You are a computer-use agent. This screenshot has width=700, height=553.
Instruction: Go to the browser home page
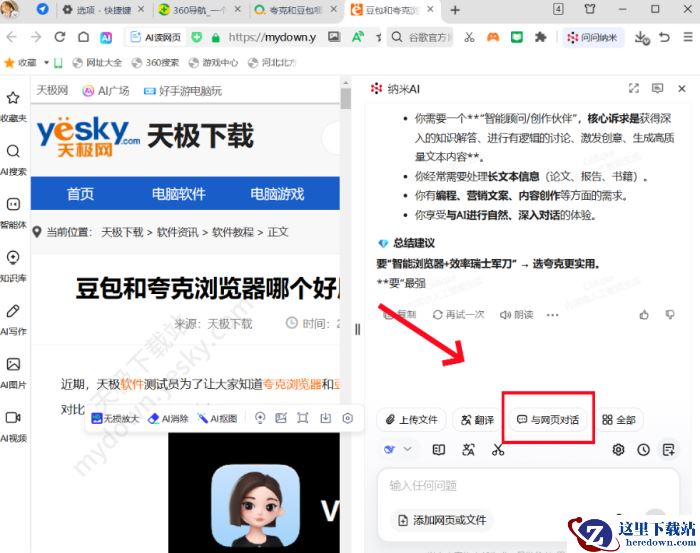click(83, 37)
